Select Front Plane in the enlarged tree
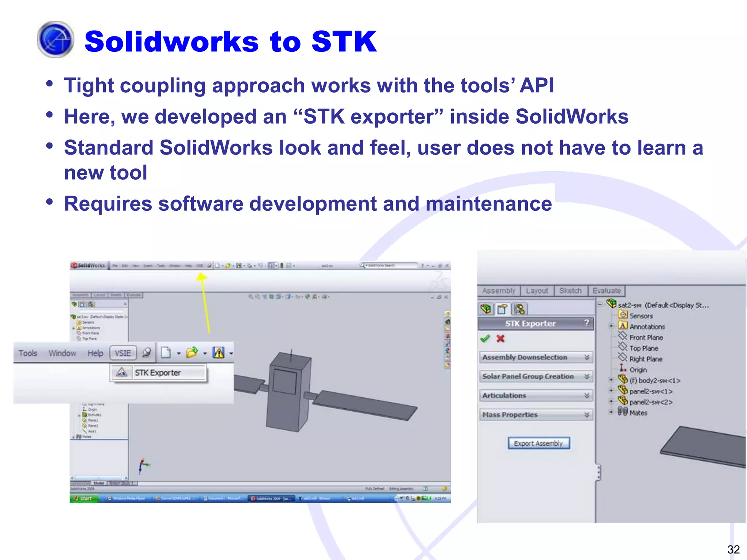 pos(646,337)
